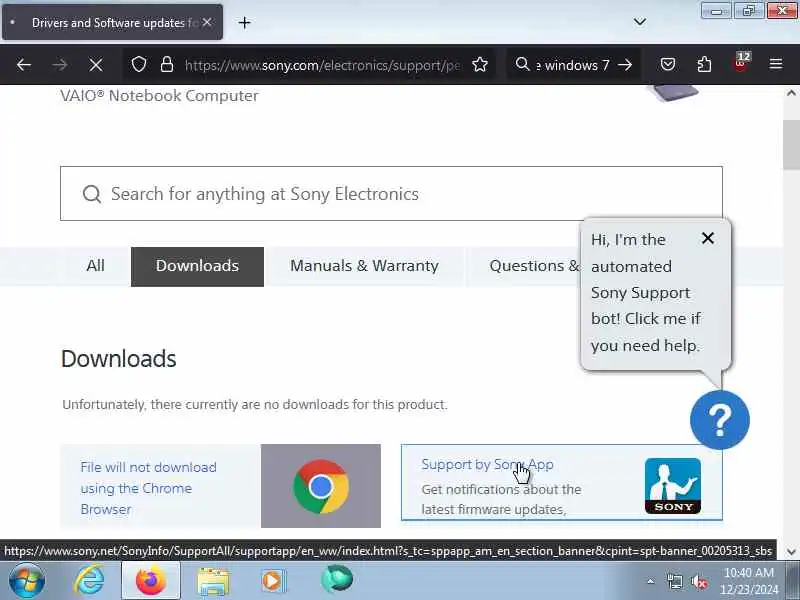Open the Questions & tab

[534, 266]
